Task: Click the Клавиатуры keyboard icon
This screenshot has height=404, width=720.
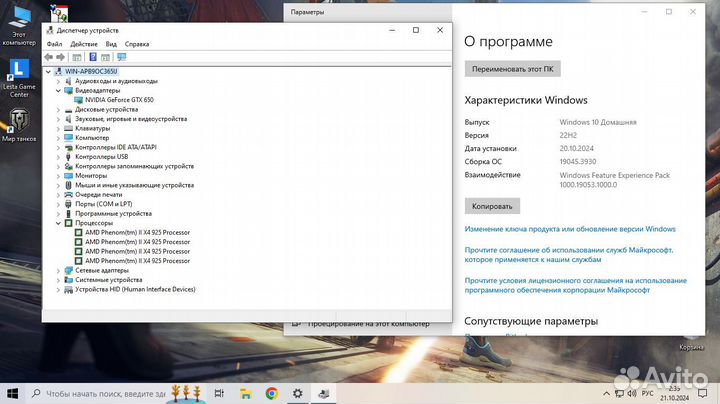Action: [68, 129]
